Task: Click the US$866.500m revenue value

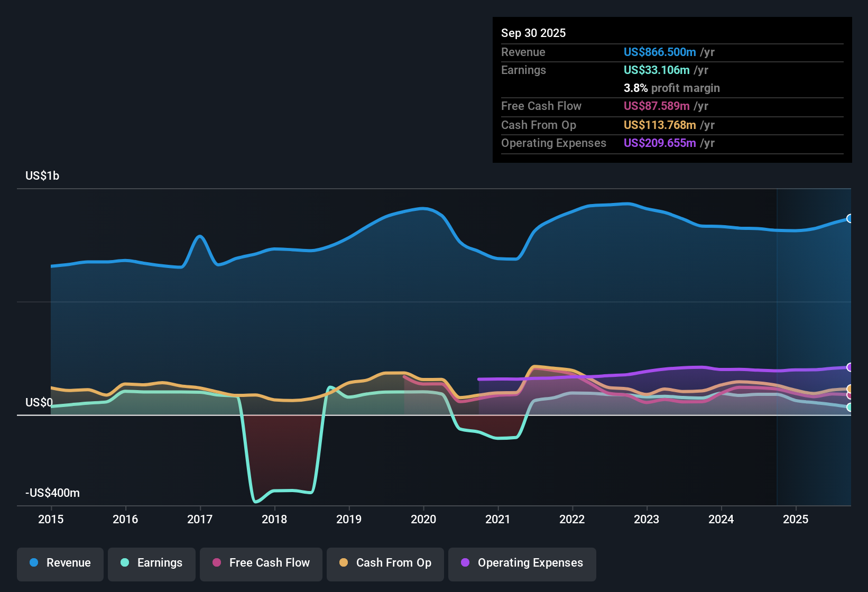Action: click(660, 52)
